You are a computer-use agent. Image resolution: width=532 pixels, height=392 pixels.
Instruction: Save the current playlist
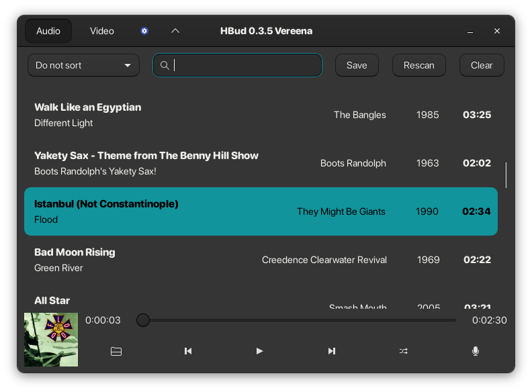[x=357, y=65]
